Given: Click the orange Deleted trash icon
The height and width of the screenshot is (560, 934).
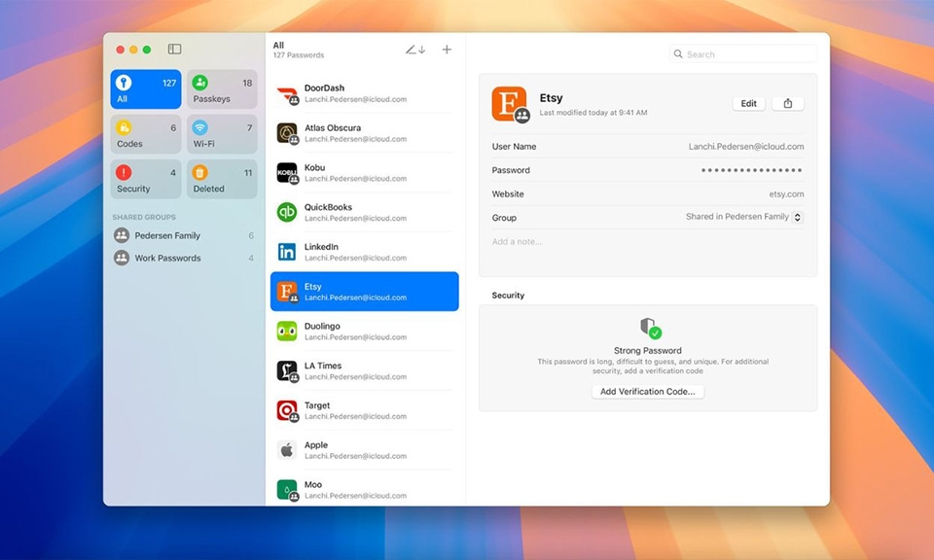Looking at the screenshot, I should 200,173.
